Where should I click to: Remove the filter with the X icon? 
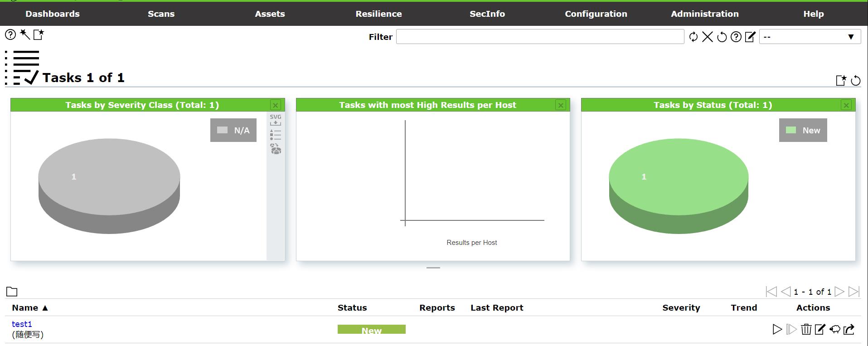pos(708,37)
